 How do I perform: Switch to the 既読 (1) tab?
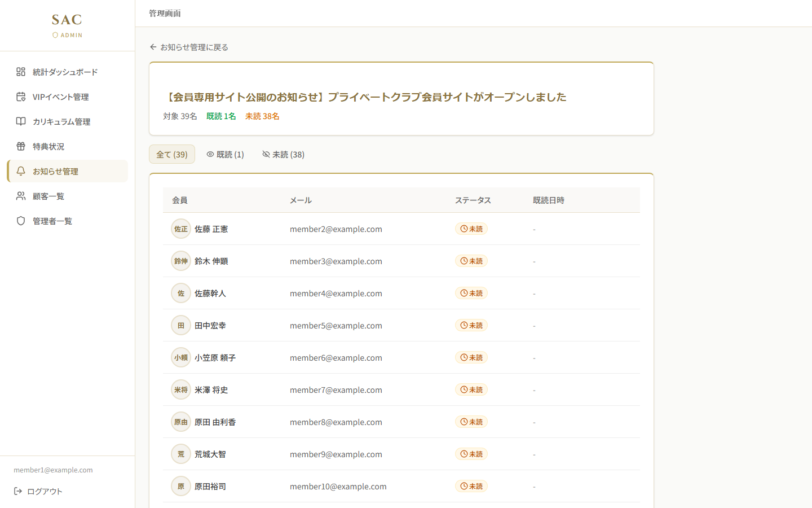click(225, 154)
